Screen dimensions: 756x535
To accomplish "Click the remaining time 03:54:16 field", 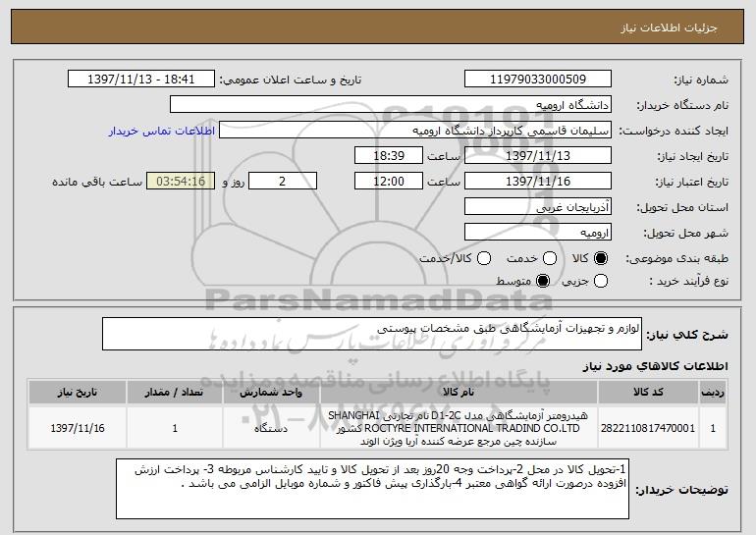I will (x=181, y=182).
